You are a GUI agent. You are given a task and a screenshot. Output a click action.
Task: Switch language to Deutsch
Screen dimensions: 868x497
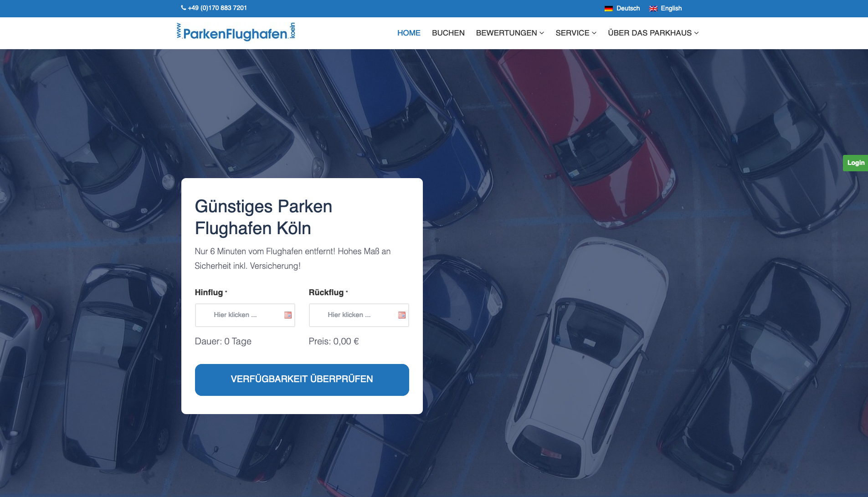(628, 8)
